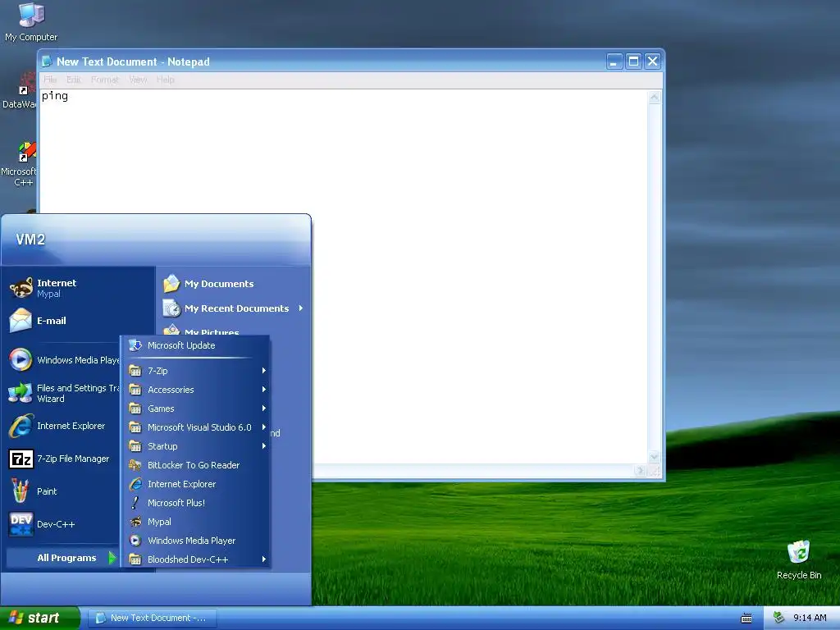840x630 pixels.
Task: Expand the Accessories folder
Action: pyautogui.click(x=195, y=390)
